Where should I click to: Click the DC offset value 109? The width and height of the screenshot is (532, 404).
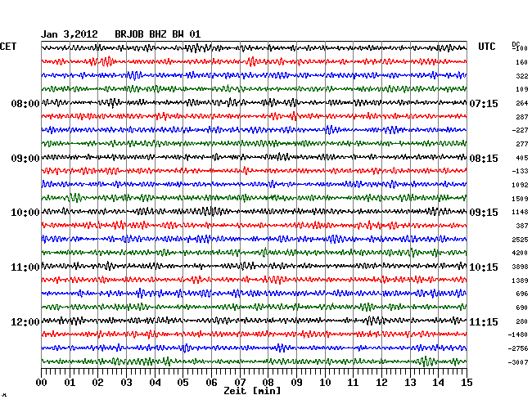point(522,89)
